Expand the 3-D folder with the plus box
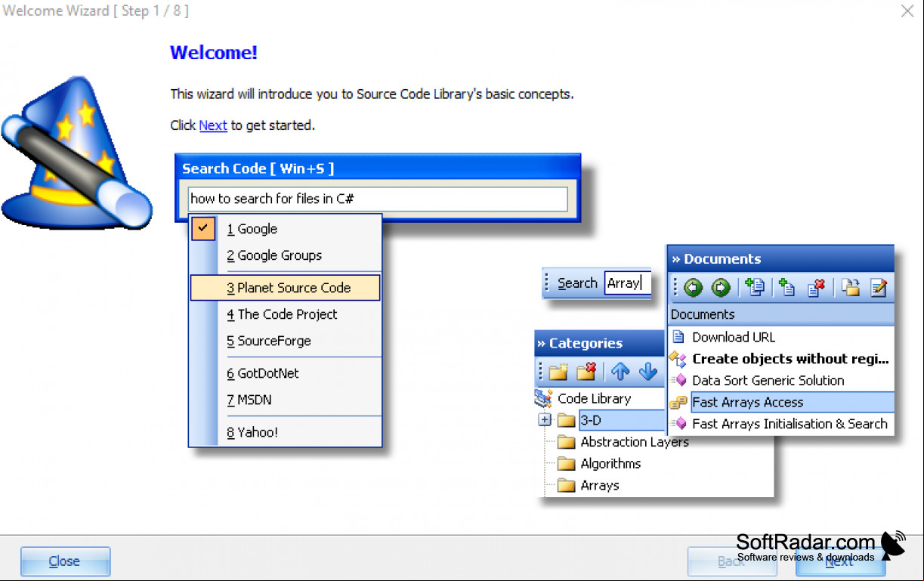924x581 pixels. tap(545, 420)
